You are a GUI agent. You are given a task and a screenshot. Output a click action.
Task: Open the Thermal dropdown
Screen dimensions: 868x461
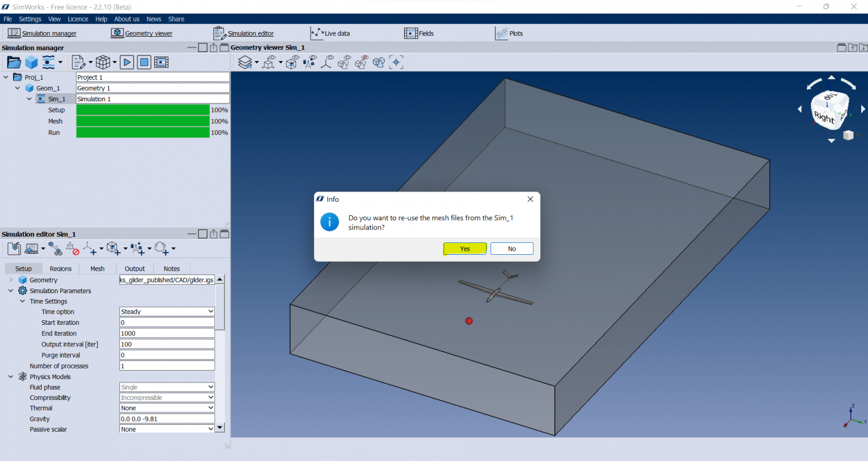click(167, 408)
